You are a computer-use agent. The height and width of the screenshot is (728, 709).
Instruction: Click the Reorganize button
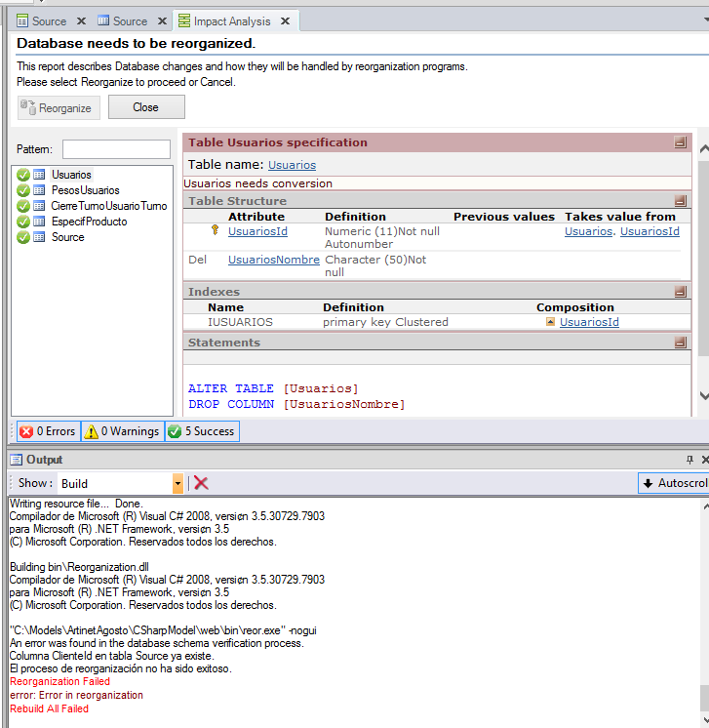click(59, 107)
